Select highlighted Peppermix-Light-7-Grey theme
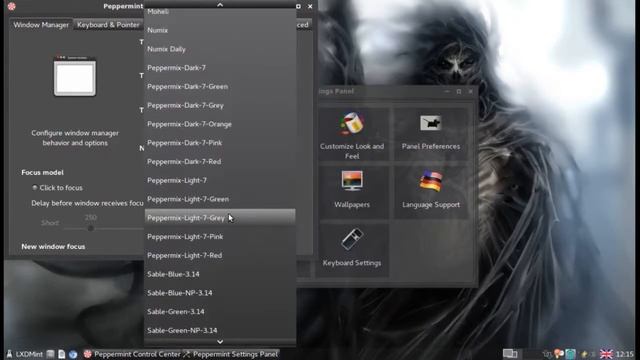The height and width of the screenshot is (360, 640). 220,218
